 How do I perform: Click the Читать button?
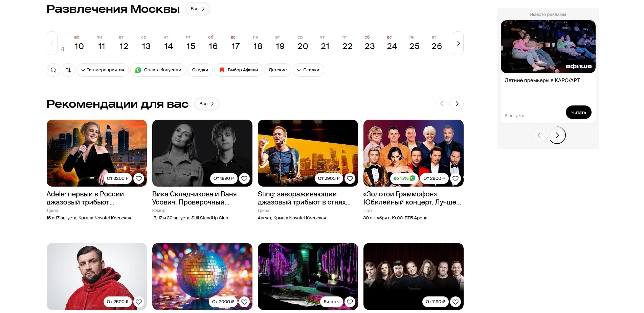[x=578, y=112]
